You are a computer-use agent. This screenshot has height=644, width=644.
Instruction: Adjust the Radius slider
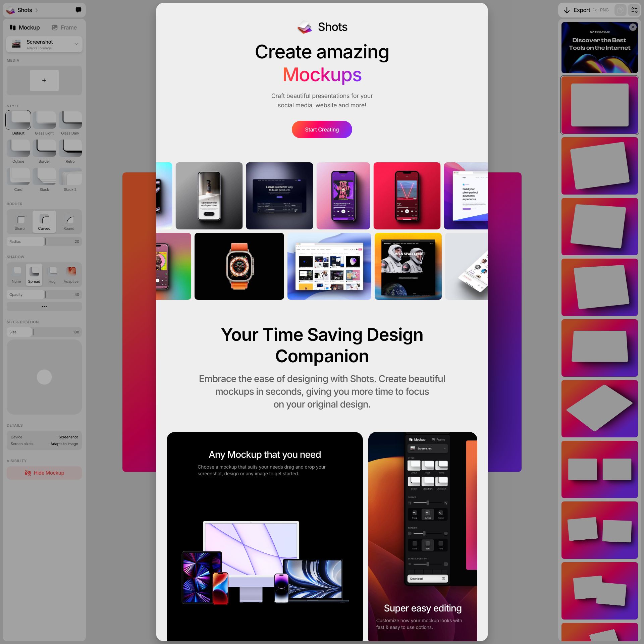pyautogui.click(x=44, y=241)
